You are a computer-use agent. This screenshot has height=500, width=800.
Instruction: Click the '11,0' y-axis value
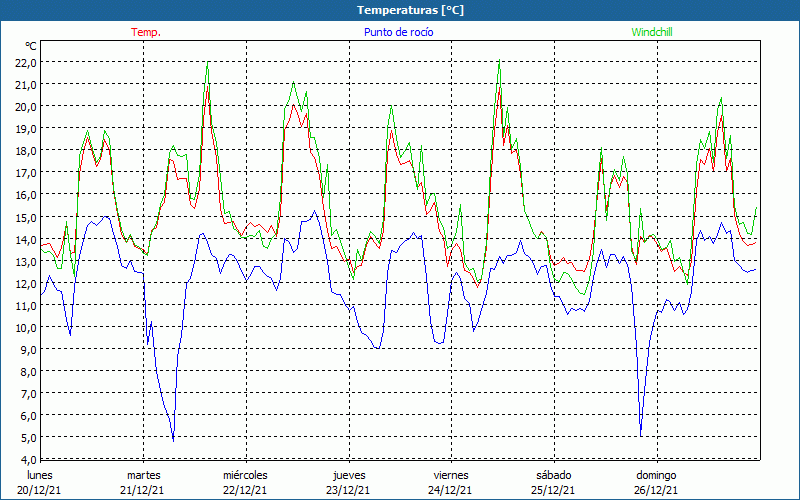click(x=26, y=306)
